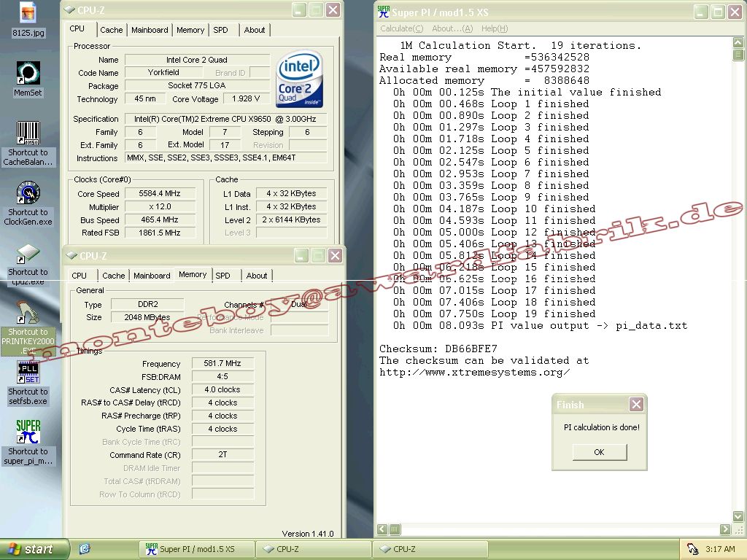Click the memory Frequency value 581.7 MHz

click(x=222, y=363)
